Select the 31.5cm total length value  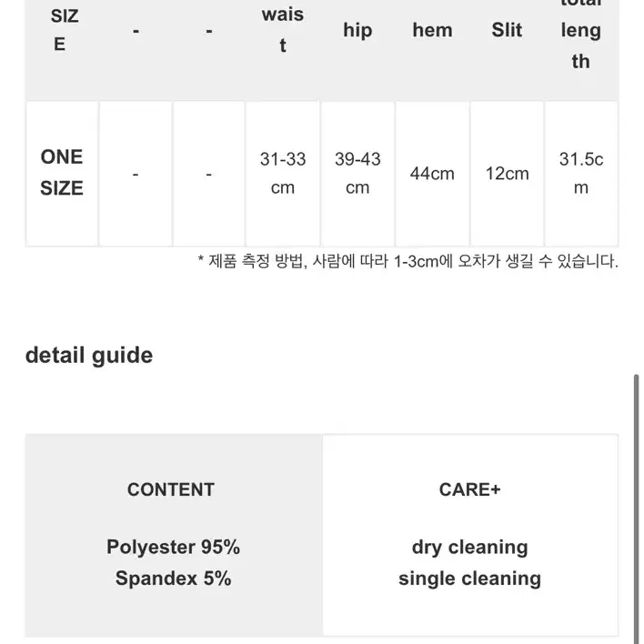coord(580,173)
